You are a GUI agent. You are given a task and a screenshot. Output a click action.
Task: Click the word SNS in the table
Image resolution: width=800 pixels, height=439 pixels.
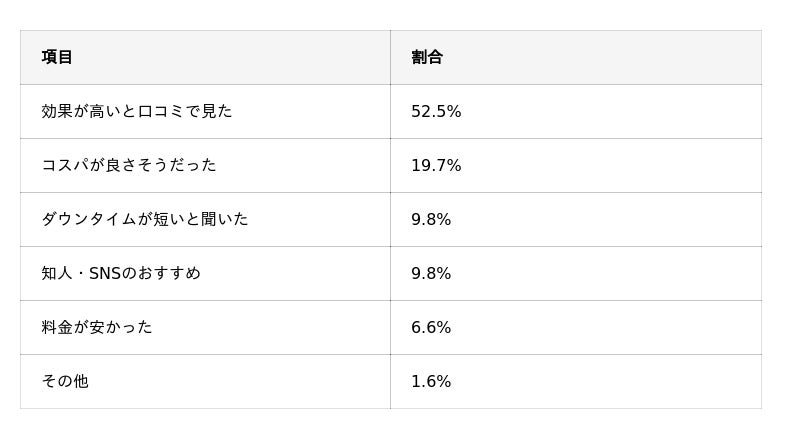[x=104, y=273]
